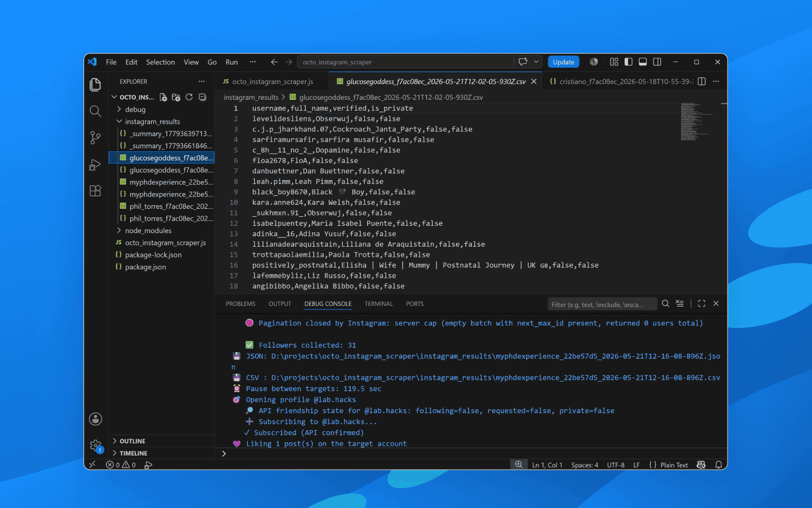Viewport: 812px width, 508px height.
Task: Open the Manage gear icon
Action: (95, 445)
